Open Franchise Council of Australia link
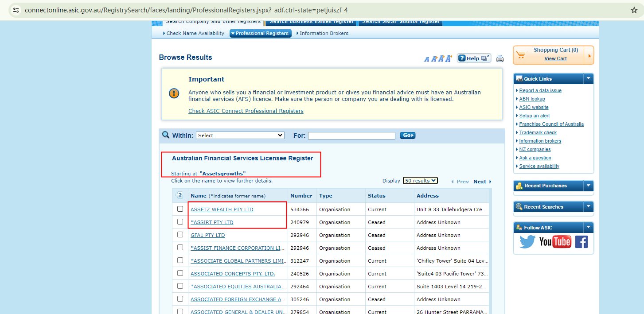 [551, 124]
